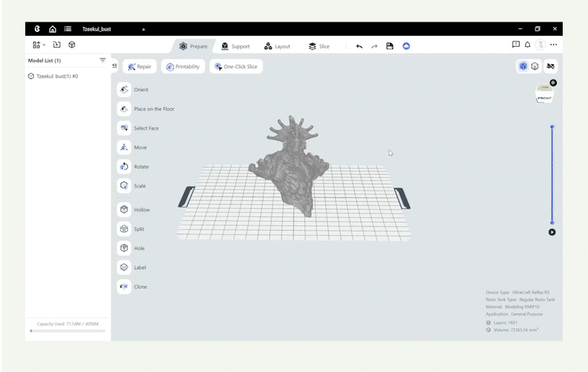
Task: Enable the wireframe cube view mode
Action: click(534, 66)
